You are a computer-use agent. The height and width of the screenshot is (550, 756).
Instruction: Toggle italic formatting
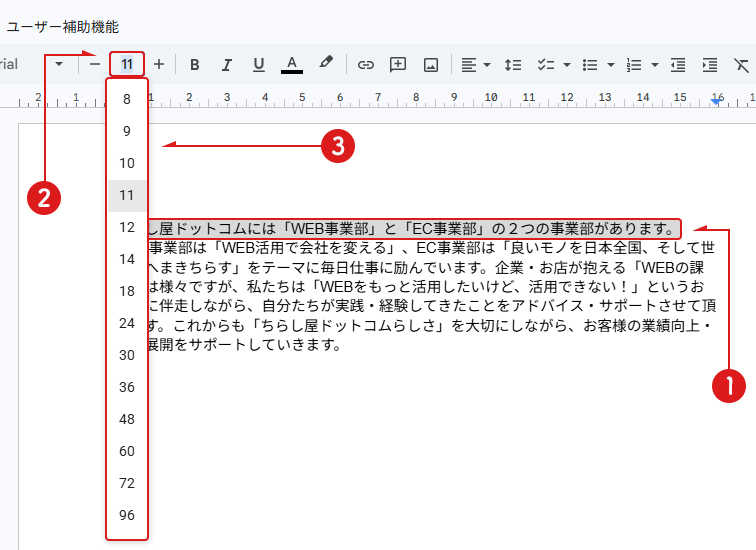(x=227, y=65)
